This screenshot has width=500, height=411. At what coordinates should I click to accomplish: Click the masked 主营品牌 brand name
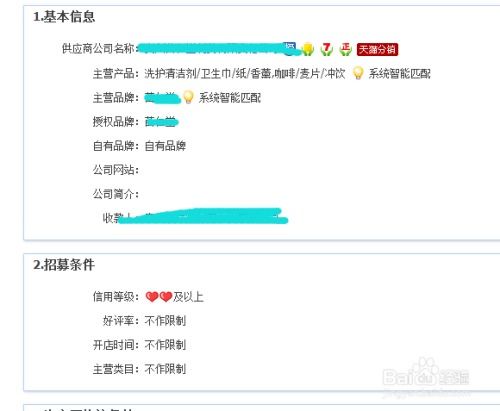(x=162, y=98)
